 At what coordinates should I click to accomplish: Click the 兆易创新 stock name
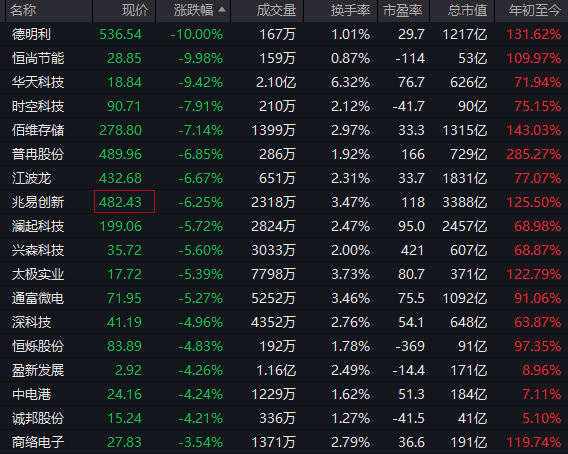(x=38, y=202)
